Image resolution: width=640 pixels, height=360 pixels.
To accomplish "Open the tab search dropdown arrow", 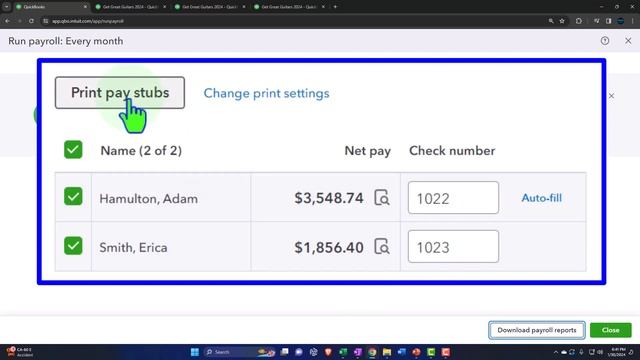I will click(x=7, y=7).
